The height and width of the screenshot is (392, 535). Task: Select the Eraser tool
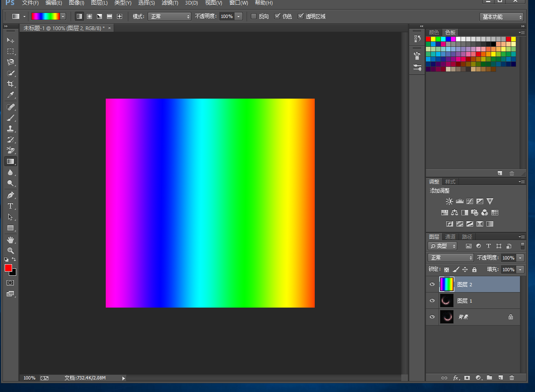10,150
